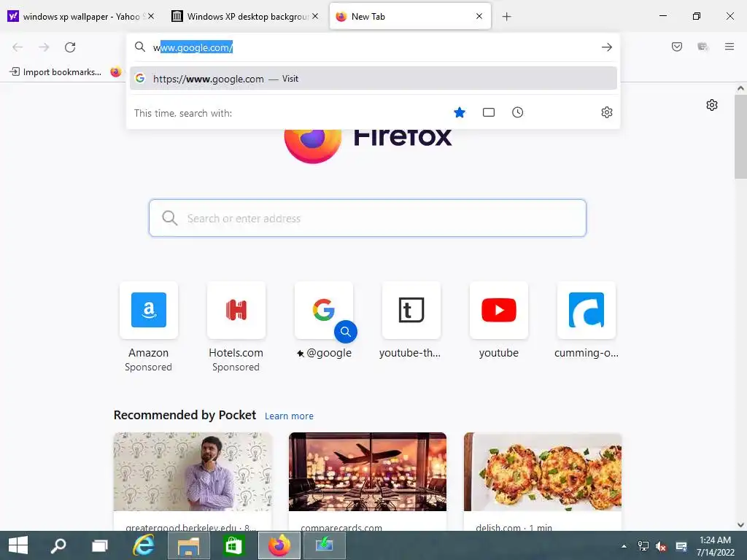Click the network tray icon

tap(643, 546)
